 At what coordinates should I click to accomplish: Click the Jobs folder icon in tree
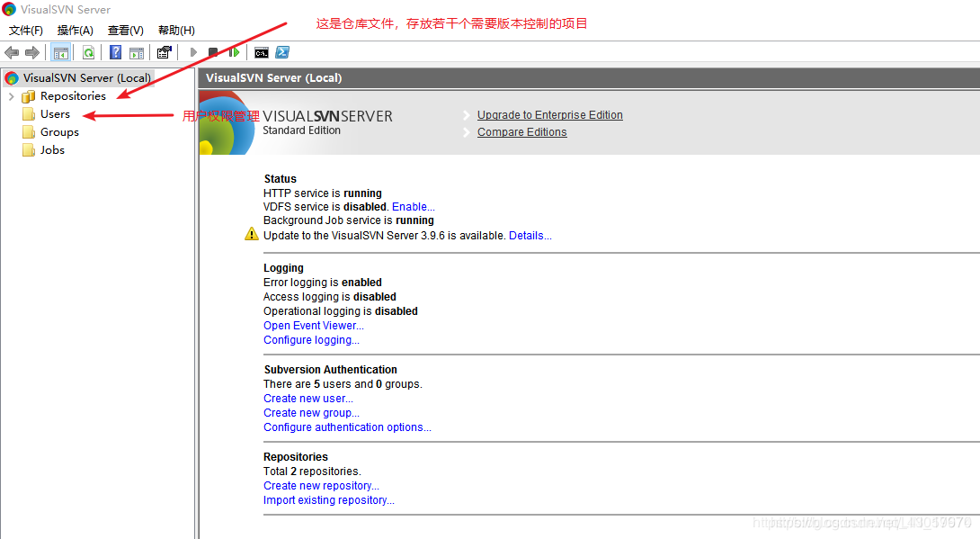point(28,150)
